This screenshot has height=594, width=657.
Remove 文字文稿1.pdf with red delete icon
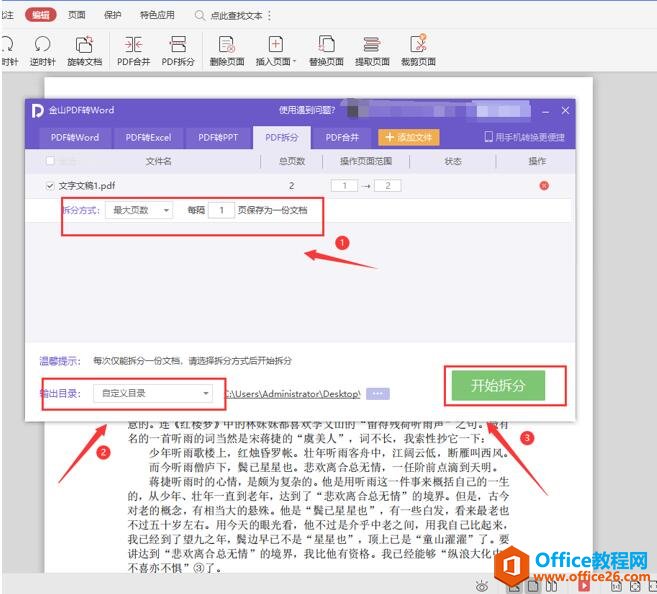pos(544,186)
